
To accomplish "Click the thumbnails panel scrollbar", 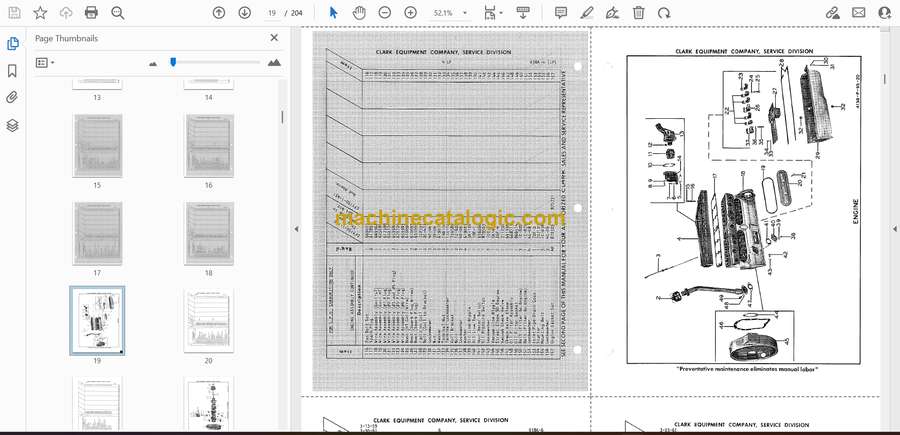I will (282, 118).
